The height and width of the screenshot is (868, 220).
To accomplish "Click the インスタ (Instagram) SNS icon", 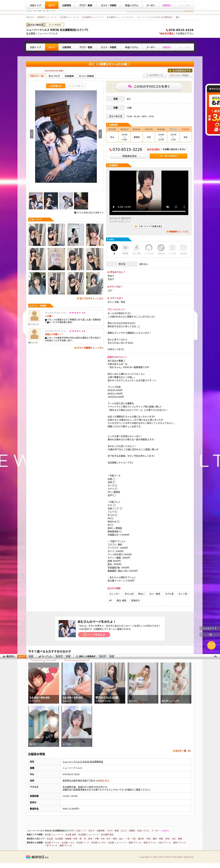I will [172, 248].
